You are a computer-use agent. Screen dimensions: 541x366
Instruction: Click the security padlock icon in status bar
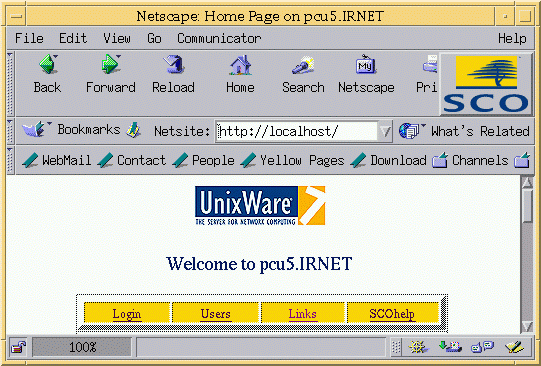[18, 347]
